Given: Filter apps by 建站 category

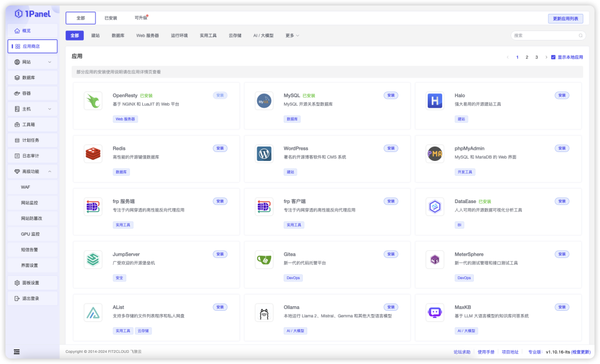Looking at the screenshot, I should coord(96,36).
